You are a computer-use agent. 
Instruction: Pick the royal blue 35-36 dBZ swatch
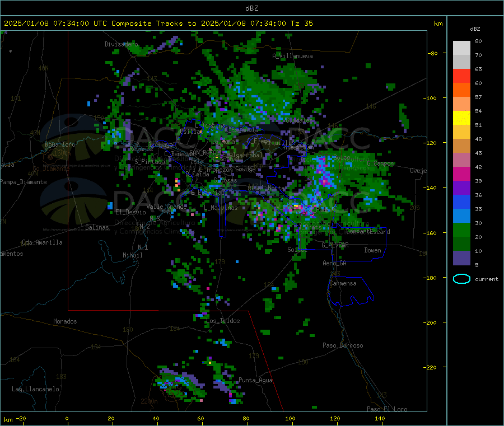pos(461,202)
